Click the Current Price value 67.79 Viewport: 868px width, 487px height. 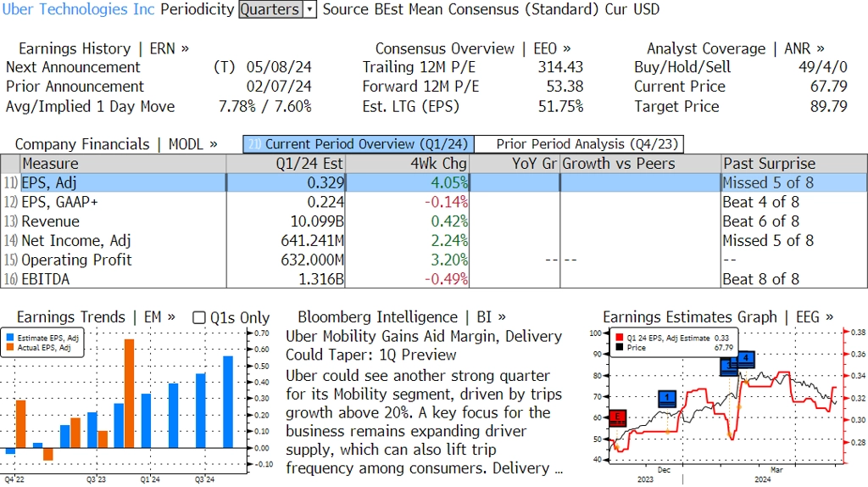click(829, 87)
